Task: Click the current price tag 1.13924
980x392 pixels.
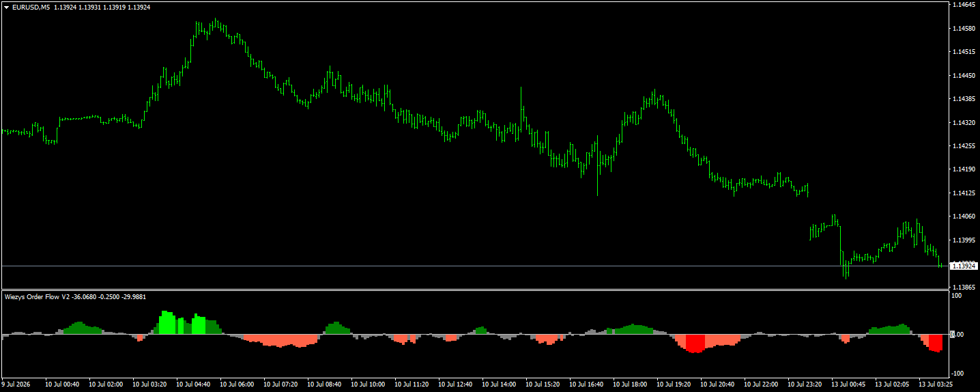Action: [964, 266]
